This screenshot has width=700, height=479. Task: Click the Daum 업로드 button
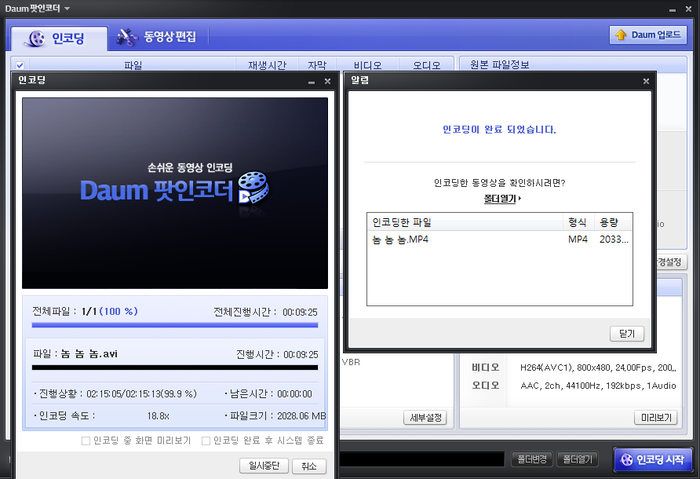click(648, 35)
